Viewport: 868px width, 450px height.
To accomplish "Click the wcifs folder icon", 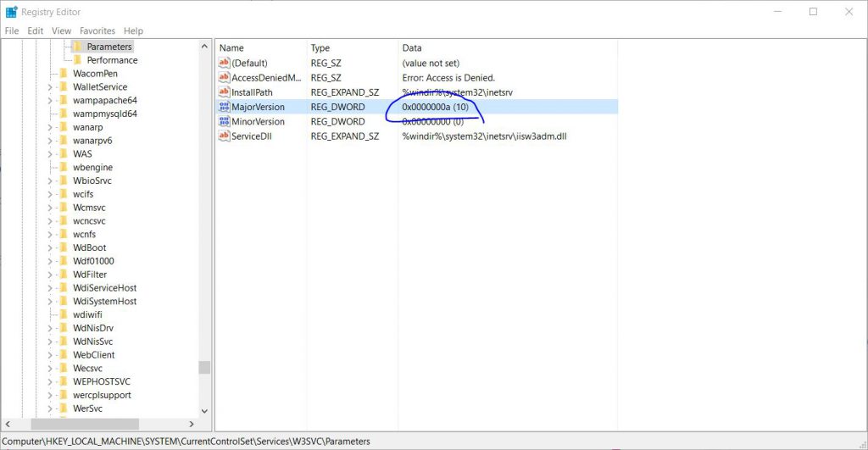I will click(63, 194).
